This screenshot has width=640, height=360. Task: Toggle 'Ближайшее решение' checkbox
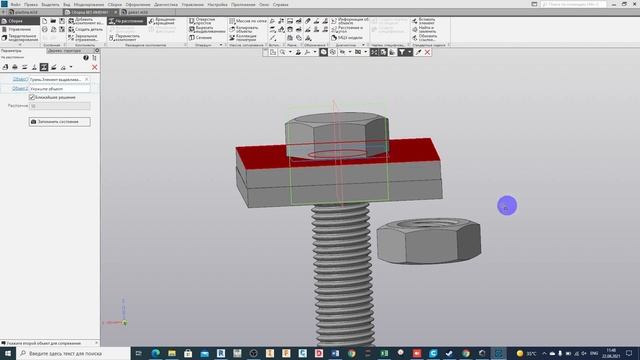click(32, 97)
